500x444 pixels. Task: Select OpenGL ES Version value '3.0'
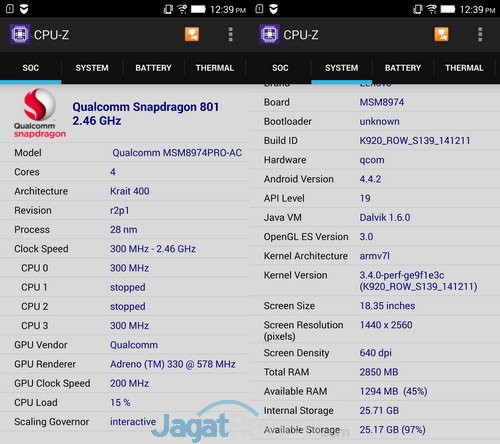[366, 237]
